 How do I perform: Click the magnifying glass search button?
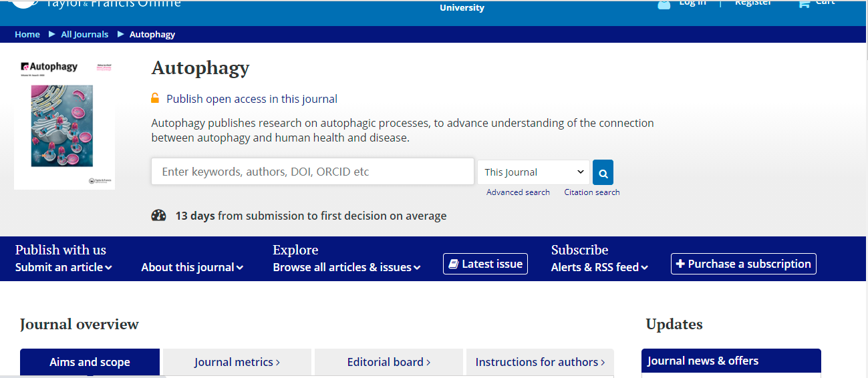tap(603, 172)
